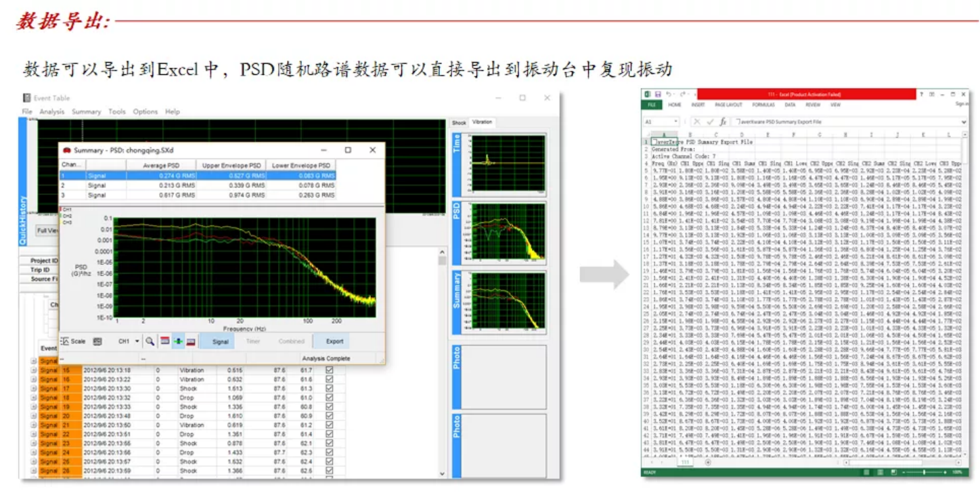
Task: Click Excel zoom in plus button
Action: click(945, 472)
